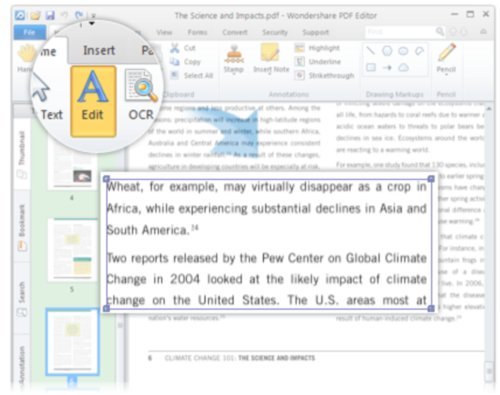500x395 pixels.
Task: Select the Edit text tool
Action: tap(93, 101)
